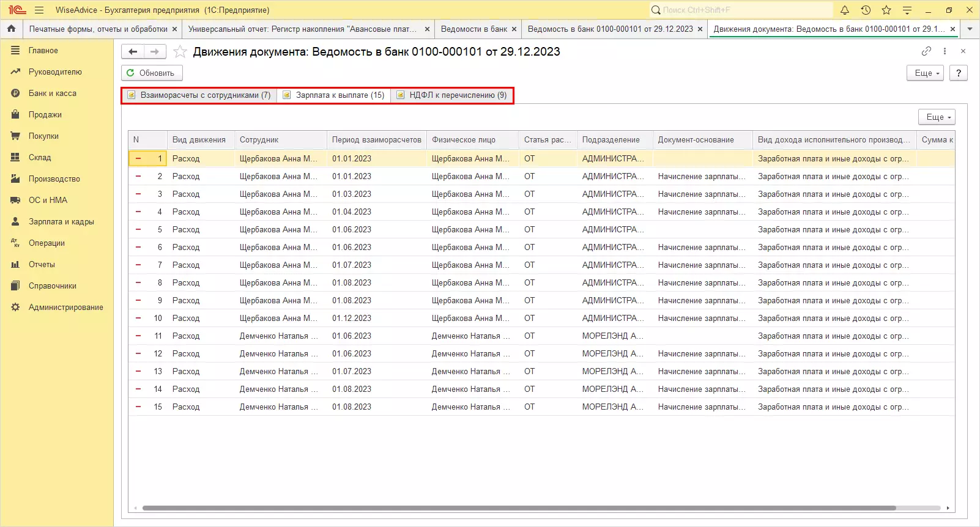
Task: Open the help question mark button
Action: [959, 73]
